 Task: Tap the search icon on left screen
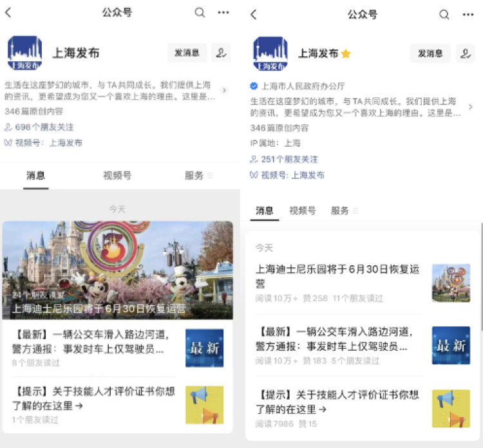point(200,13)
